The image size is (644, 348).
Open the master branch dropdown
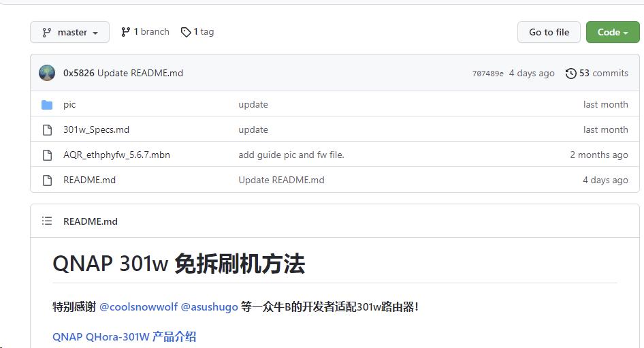tap(70, 32)
